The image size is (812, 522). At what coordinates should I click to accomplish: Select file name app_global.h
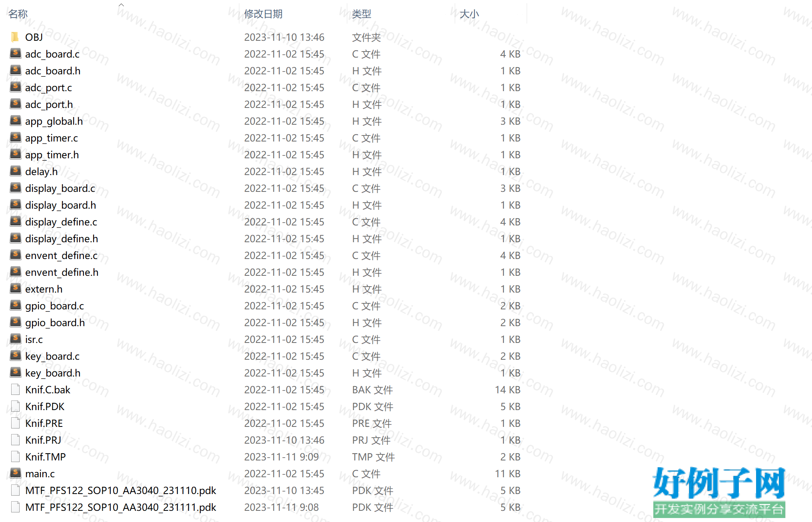[x=54, y=121]
